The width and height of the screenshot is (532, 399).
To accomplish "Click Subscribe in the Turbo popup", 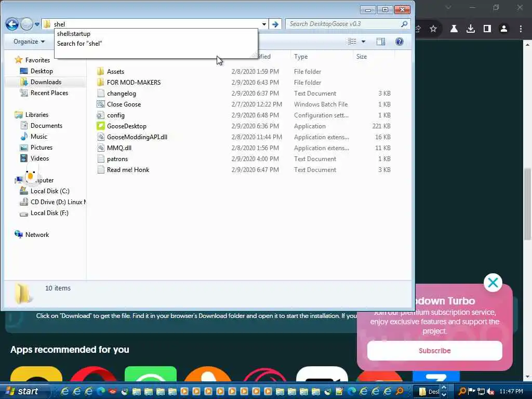I will tap(435, 351).
